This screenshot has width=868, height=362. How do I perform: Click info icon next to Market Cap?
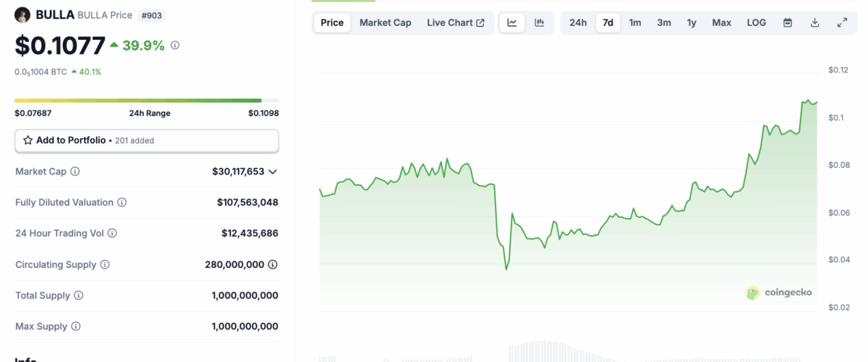click(75, 172)
